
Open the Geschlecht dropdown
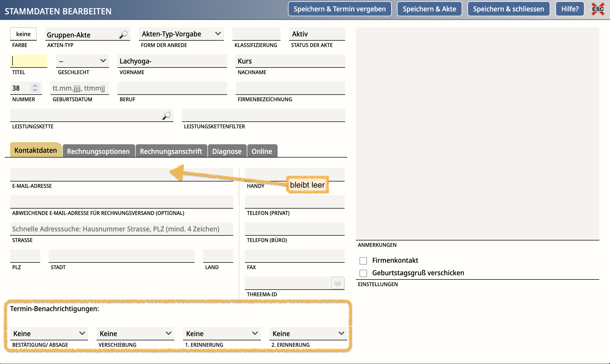pyautogui.click(x=82, y=61)
